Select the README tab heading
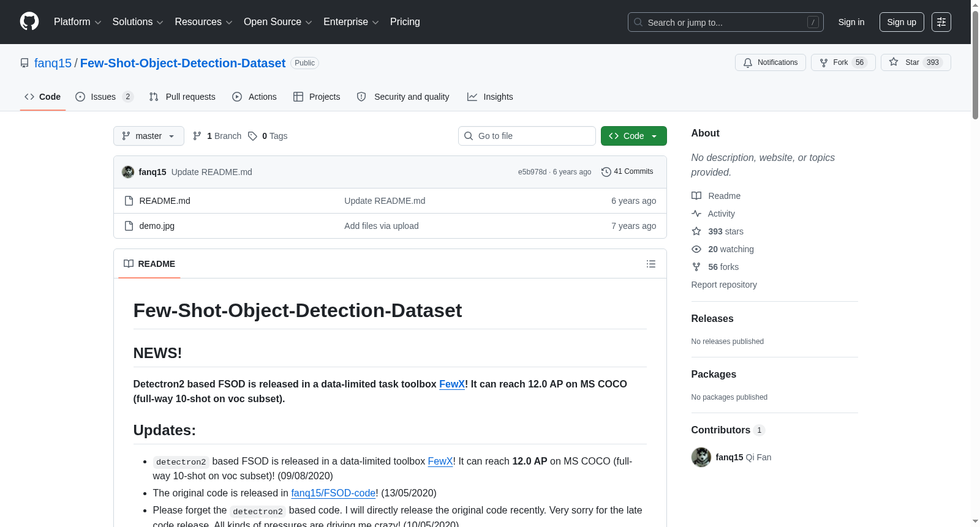 149,264
